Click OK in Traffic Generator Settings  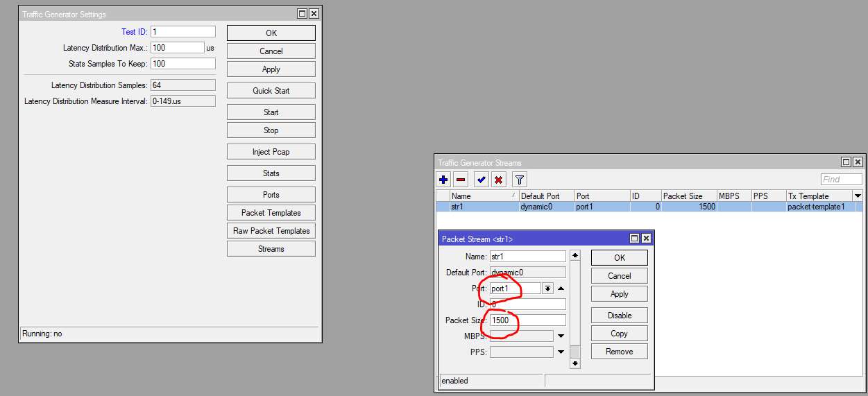pyautogui.click(x=271, y=33)
